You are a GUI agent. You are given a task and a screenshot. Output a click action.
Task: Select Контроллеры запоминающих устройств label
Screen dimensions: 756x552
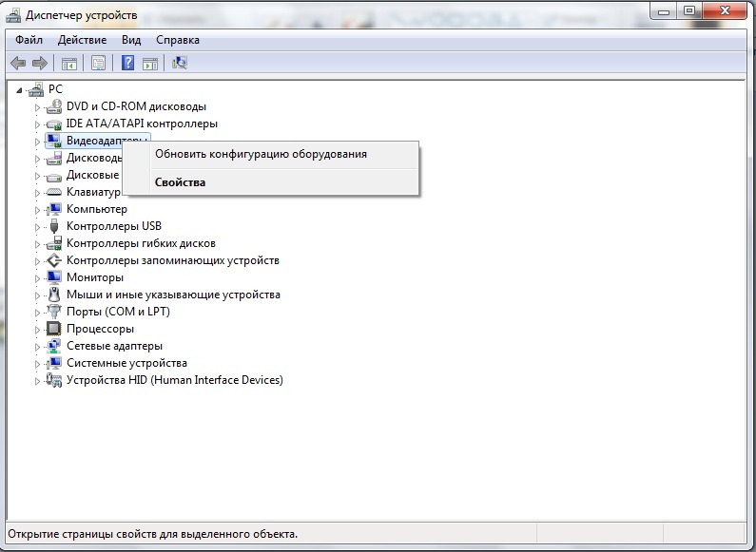click(x=173, y=260)
